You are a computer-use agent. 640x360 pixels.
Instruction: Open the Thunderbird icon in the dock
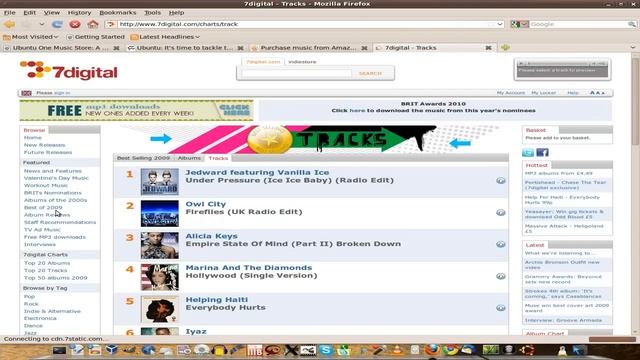tap(469, 350)
